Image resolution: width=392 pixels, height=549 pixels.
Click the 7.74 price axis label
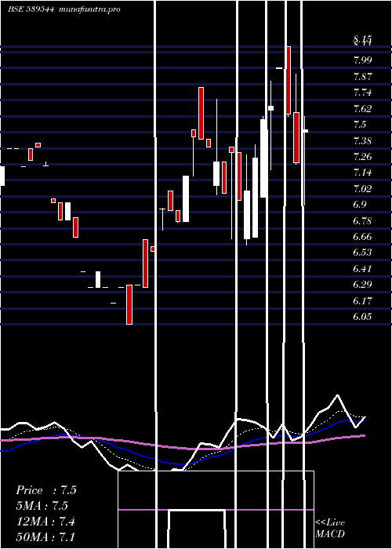pyautogui.click(x=362, y=93)
